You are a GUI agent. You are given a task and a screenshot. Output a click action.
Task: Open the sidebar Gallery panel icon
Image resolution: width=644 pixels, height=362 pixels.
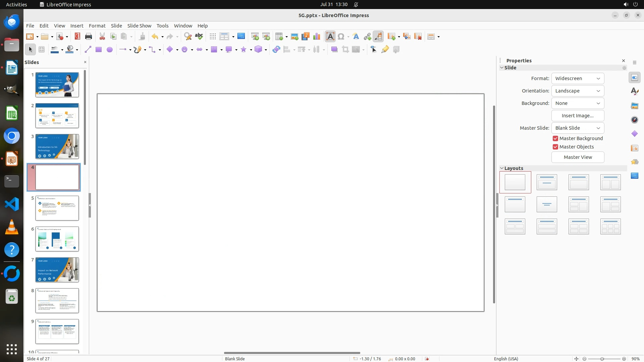tap(634, 106)
